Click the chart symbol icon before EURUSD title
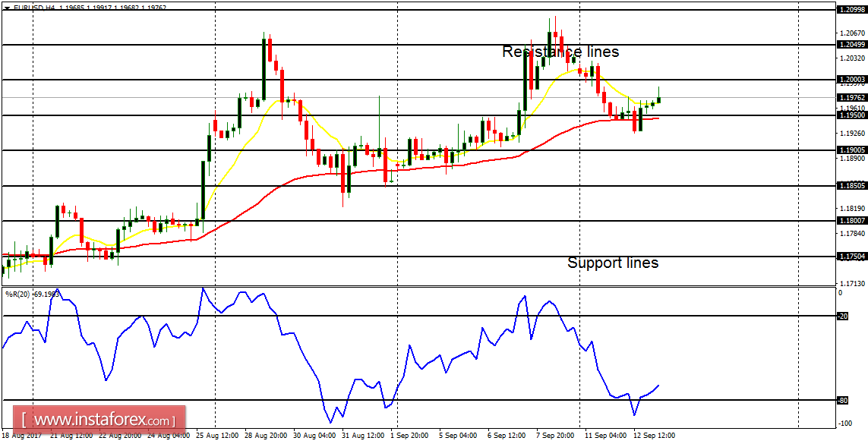The height and width of the screenshot is (444, 868). tap(8, 6)
